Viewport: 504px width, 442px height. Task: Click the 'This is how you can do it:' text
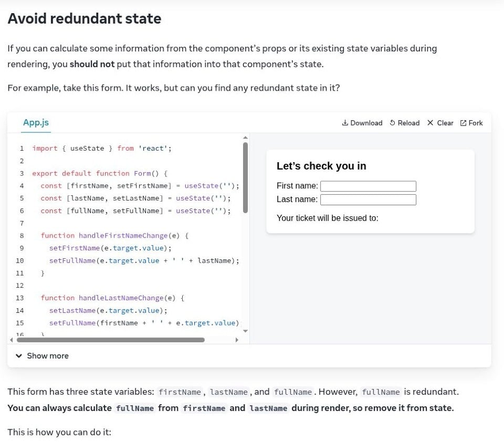click(x=59, y=432)
